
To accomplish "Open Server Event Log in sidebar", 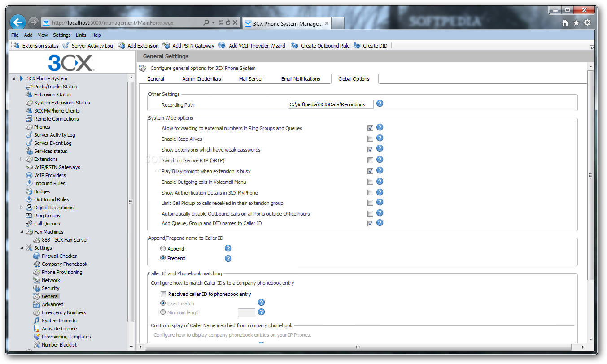I will click(52, 143).
